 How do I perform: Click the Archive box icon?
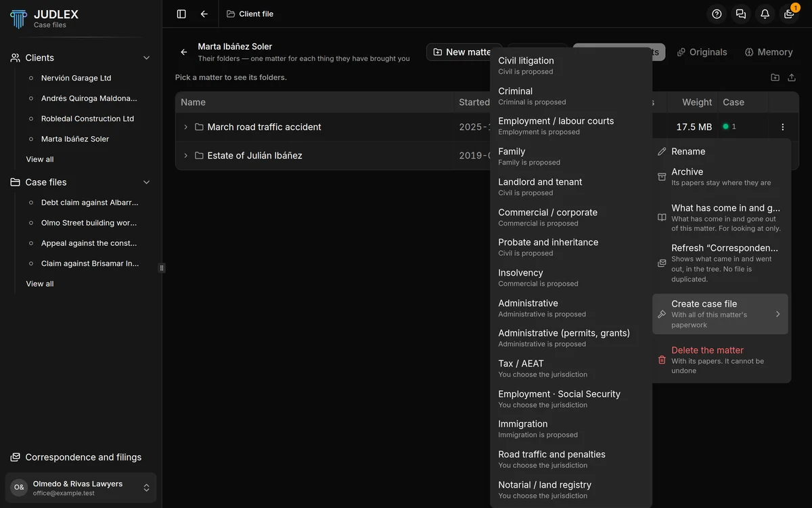pyautogui.click(x=662, y=177)
